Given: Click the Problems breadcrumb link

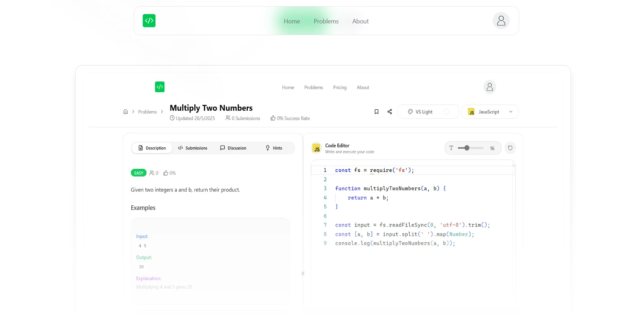Looking at the screenshot, I should [x=147, y=112].
